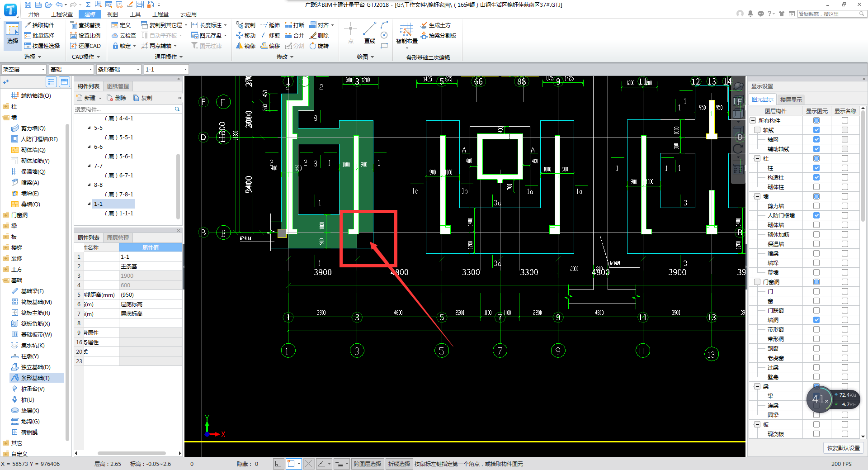Click the 还原CAD restore icon
The height and width of the screenshot is (470, 868).
coord(74,46)
